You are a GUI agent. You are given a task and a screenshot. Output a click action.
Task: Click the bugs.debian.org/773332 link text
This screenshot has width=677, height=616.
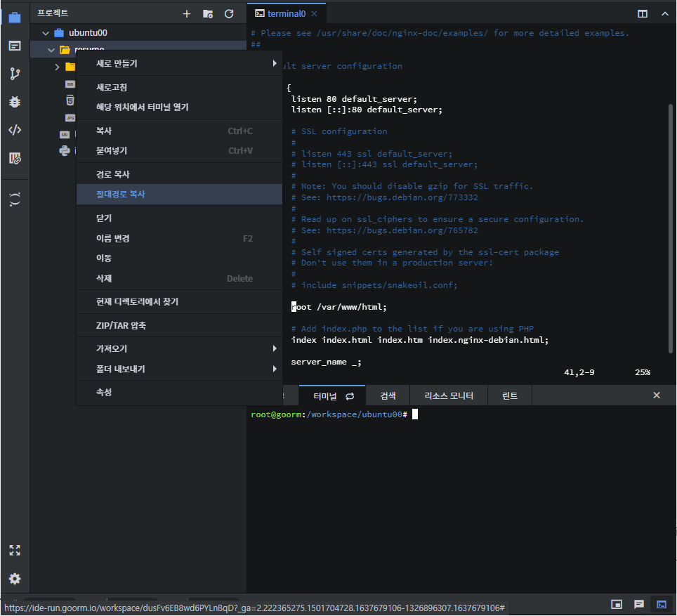(402, 197)
